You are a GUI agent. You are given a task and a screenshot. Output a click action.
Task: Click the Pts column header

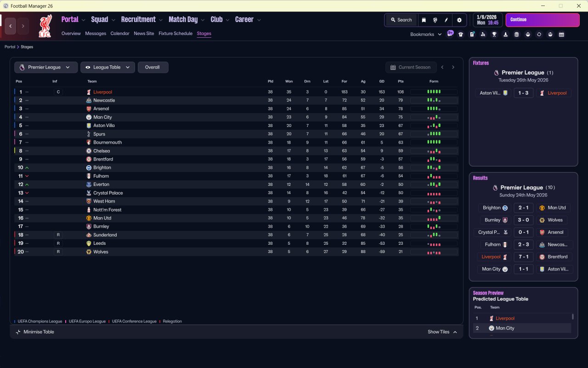[x=401, y=81]
